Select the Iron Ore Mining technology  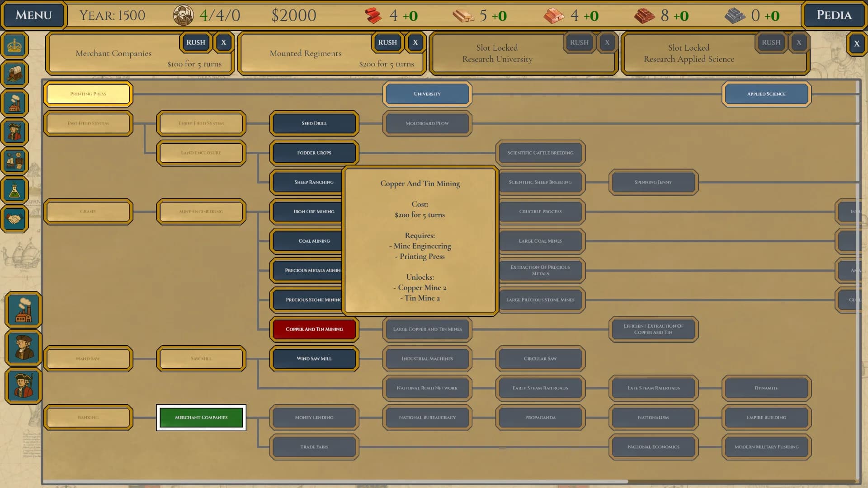(x=307, y=211)
